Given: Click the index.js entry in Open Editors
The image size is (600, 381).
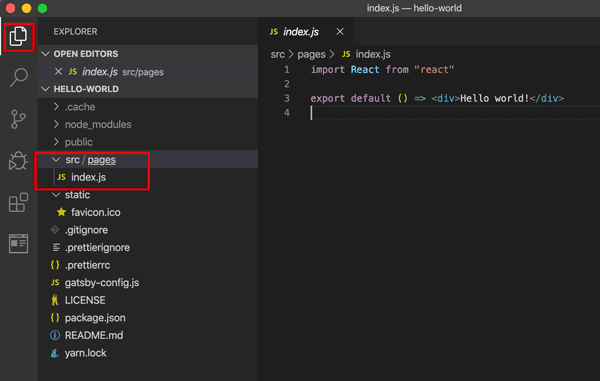Looking at the screenshot, I should click(148, 72).
